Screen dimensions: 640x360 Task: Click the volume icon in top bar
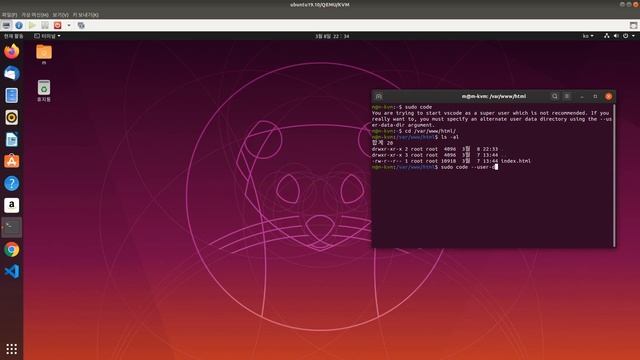pyautogui.click(x=616, y=36)
